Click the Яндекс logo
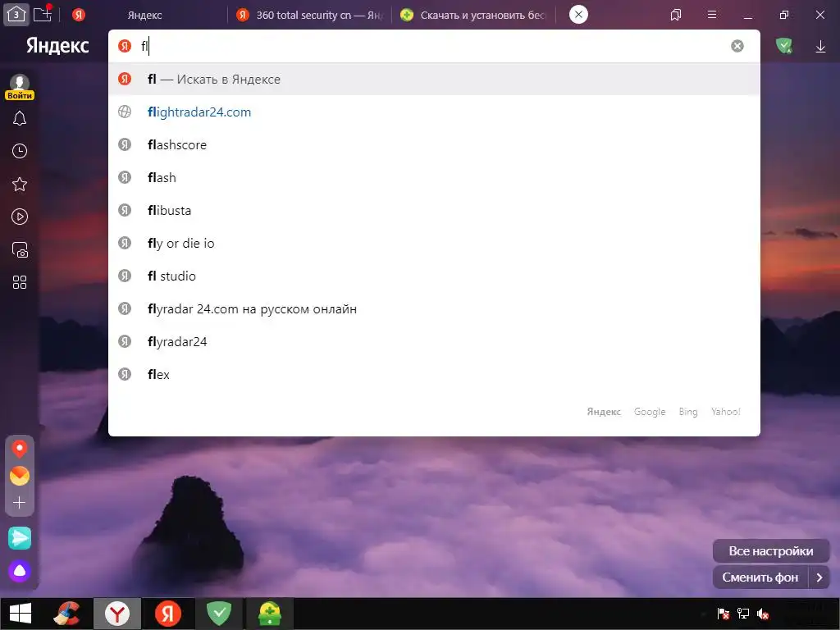This screenshot has height=630, width=840. [x=57, y=46]
